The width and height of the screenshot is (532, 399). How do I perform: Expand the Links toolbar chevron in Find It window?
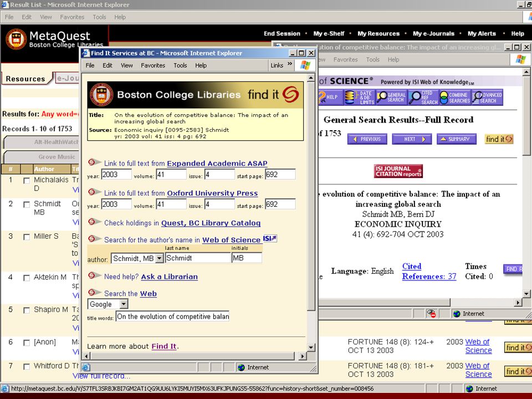click(290, 64)
